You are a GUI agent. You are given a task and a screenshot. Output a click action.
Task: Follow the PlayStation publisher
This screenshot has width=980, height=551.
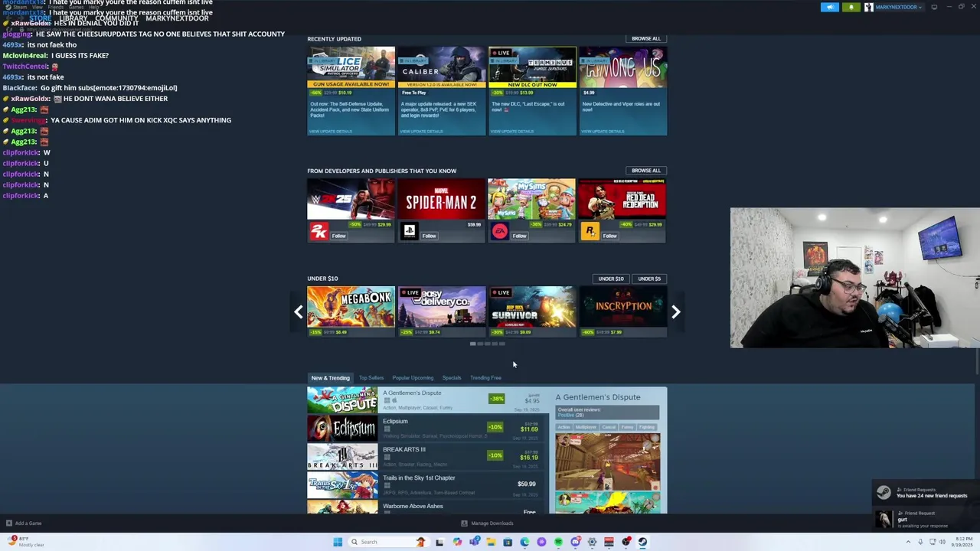[x=429, y=236]
